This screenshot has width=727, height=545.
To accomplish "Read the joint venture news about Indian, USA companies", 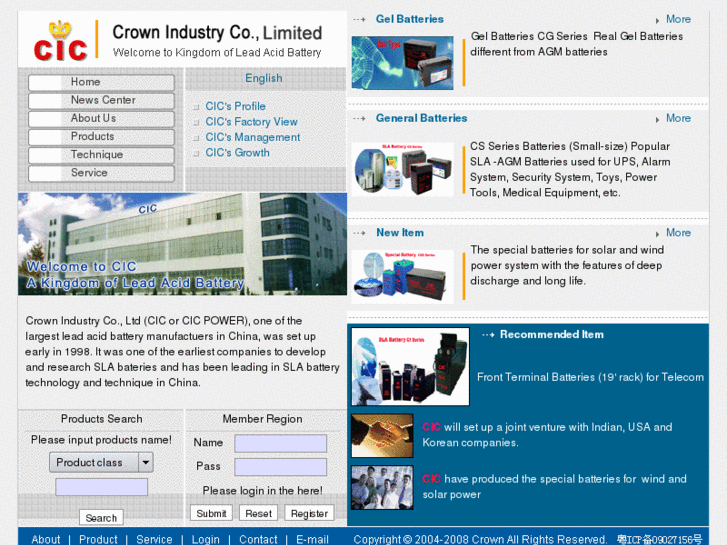I will 547,435.
